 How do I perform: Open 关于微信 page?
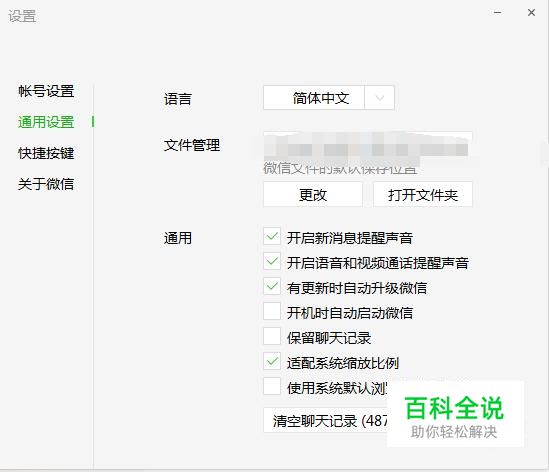[x=46, y=184]
